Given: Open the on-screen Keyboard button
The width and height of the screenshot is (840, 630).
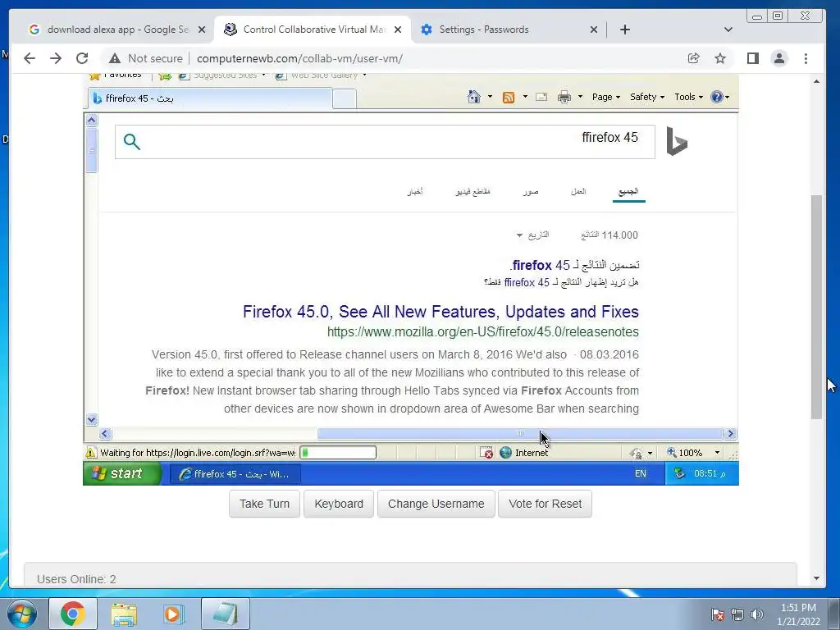Looking at the screenshot, I should 339,504.
